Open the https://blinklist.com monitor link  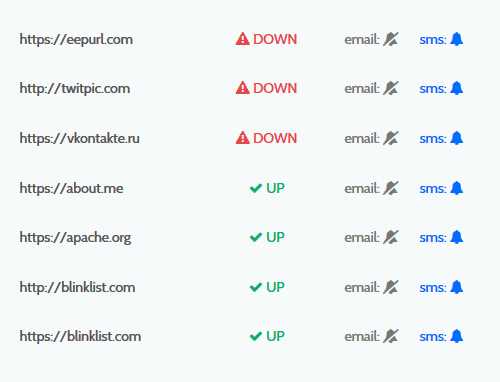point(80,336)
